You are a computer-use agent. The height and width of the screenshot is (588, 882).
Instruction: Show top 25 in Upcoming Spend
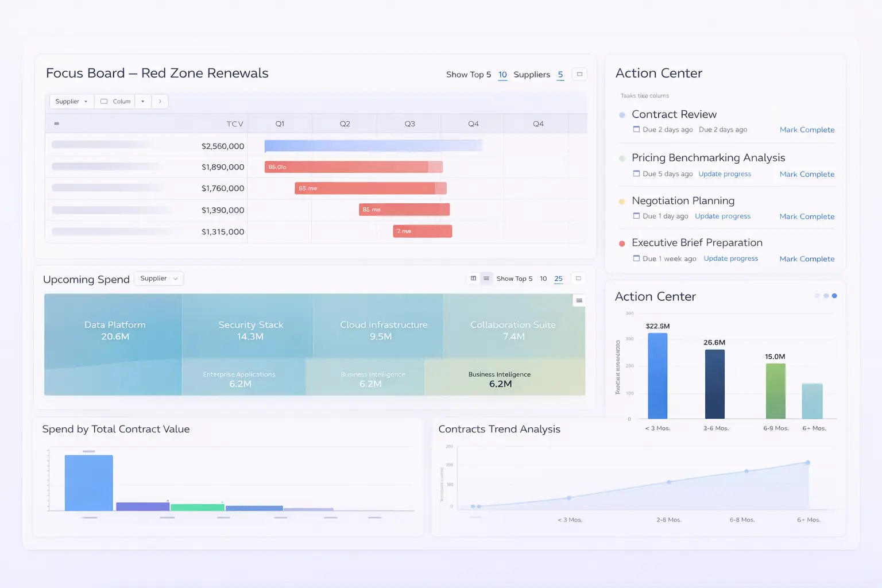pos(558,278)
